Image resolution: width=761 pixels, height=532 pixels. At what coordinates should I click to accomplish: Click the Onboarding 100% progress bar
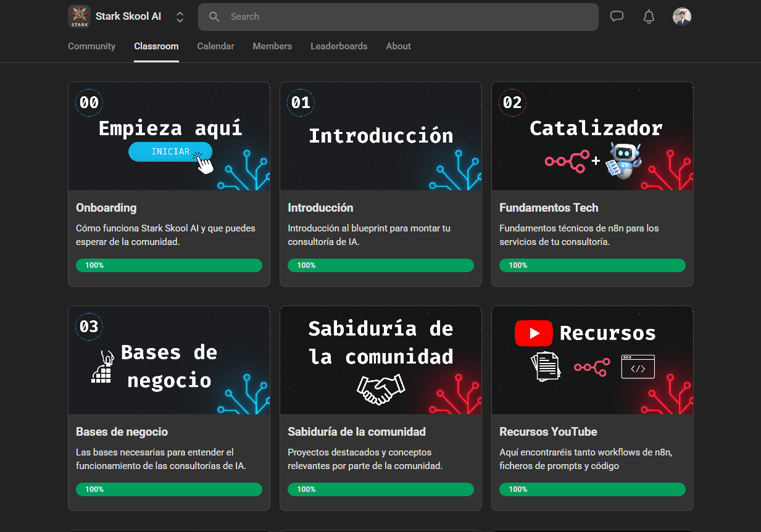pos(169,265)
